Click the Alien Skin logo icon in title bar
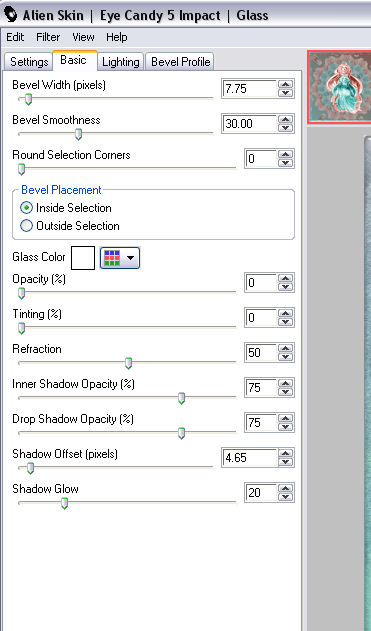 click(10, 15)
